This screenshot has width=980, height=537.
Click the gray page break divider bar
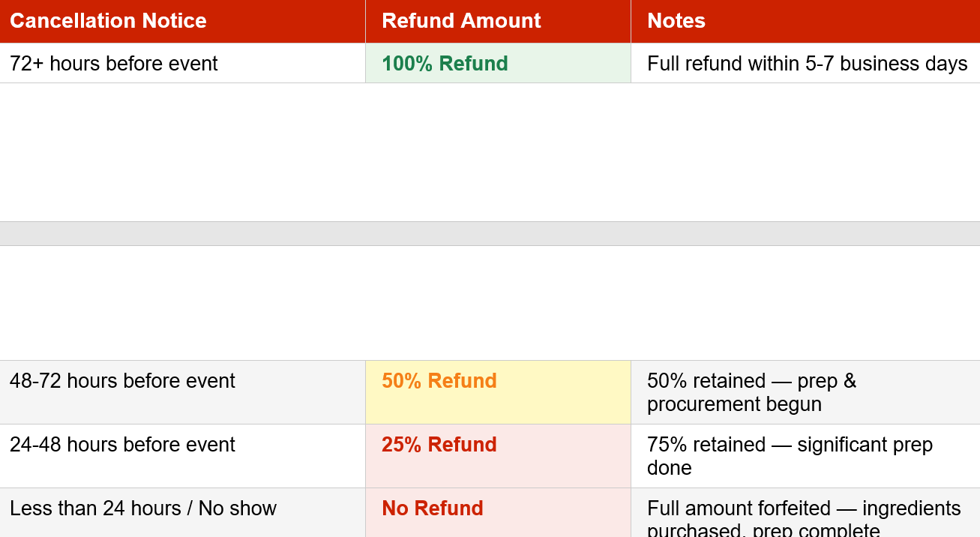click(490, 233)
